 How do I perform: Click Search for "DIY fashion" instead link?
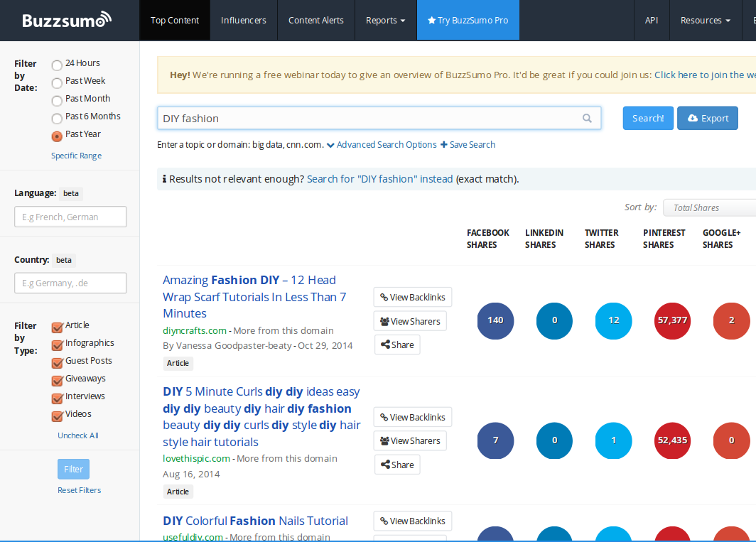(380, 179)
